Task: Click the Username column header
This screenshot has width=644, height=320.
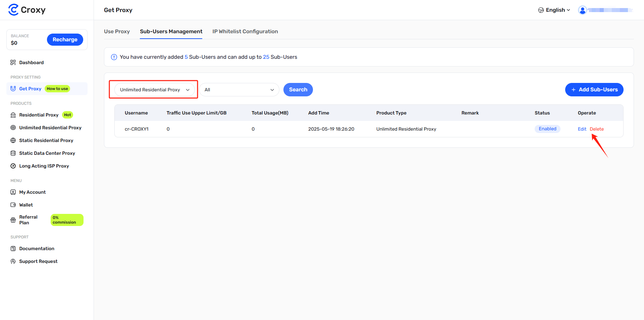Action: pyautogui.click(x=136, y=113)
